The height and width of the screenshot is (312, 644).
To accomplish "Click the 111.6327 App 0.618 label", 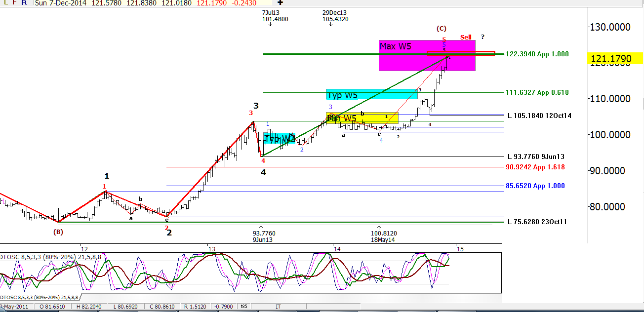I will click(x=537, y=92).
